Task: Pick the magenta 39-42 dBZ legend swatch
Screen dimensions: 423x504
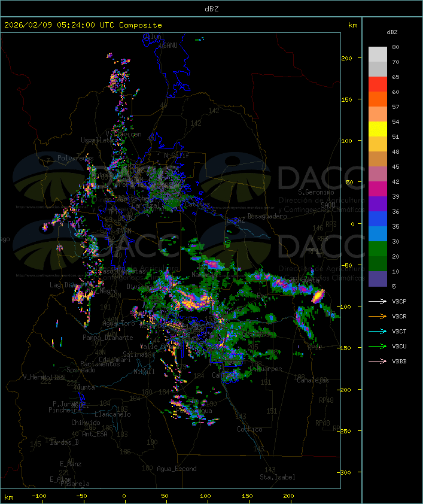Action: coord(378,189)
